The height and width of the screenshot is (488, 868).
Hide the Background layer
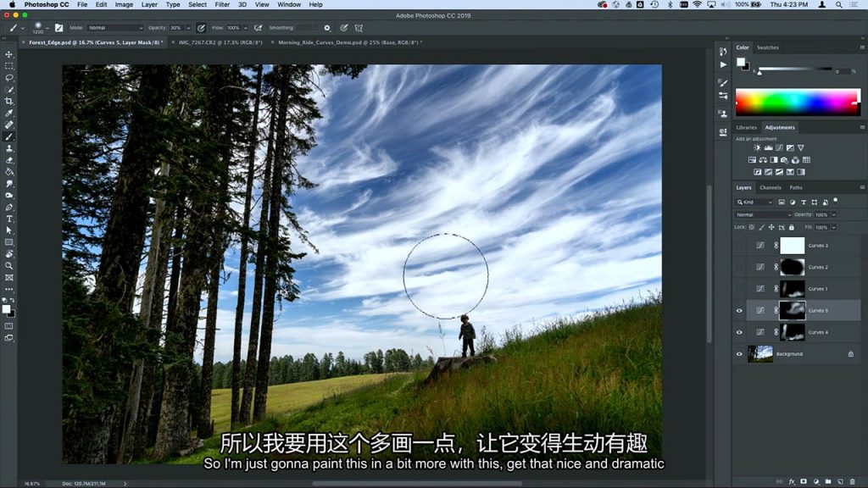(739, 354)
